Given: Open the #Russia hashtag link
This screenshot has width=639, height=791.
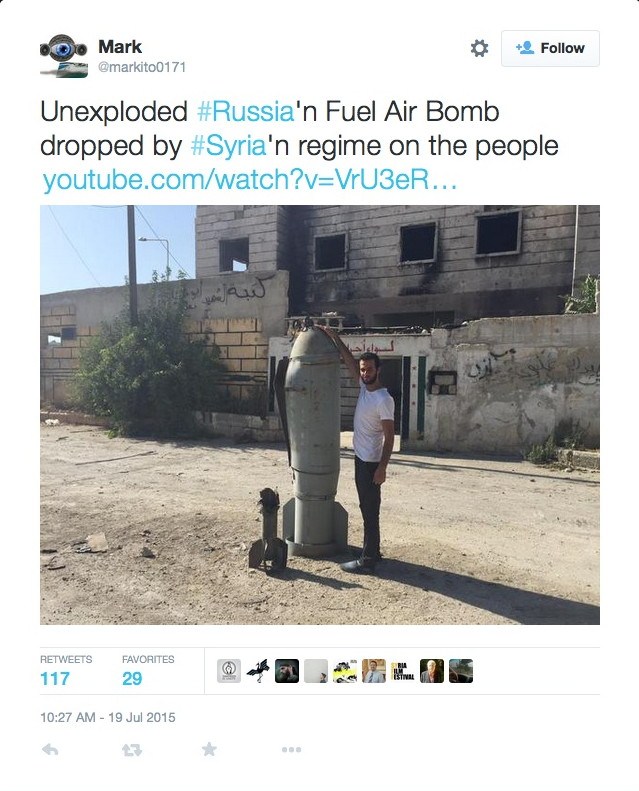Looking at the screenshot, I should (246, 111).
